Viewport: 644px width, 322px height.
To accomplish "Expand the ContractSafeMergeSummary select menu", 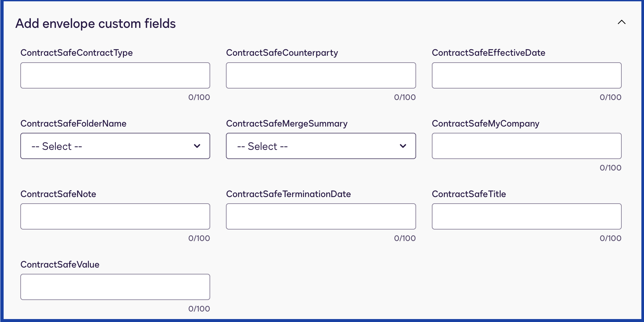I will coord(321,146).
